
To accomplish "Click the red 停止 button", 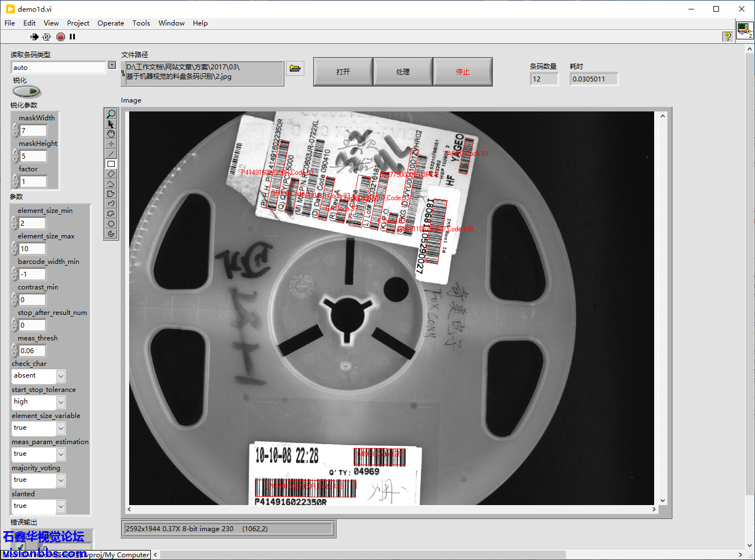I will coord(462,72).
